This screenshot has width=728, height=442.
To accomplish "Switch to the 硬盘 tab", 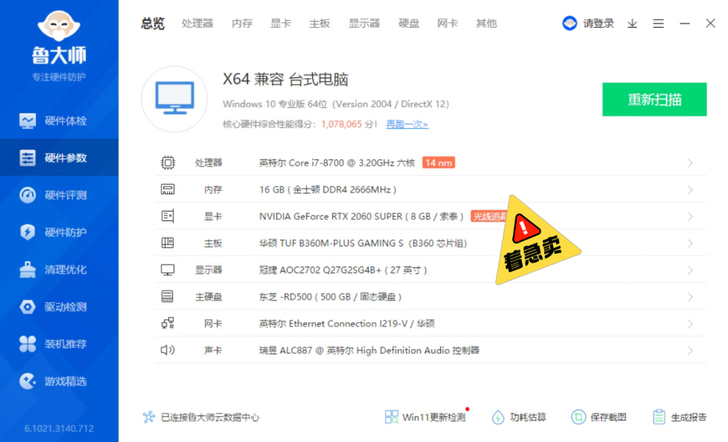I will (409, 23).
